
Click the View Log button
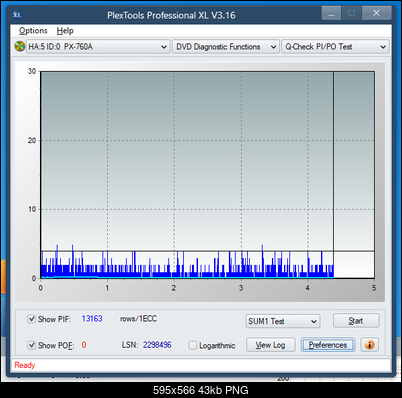[271, 345]
